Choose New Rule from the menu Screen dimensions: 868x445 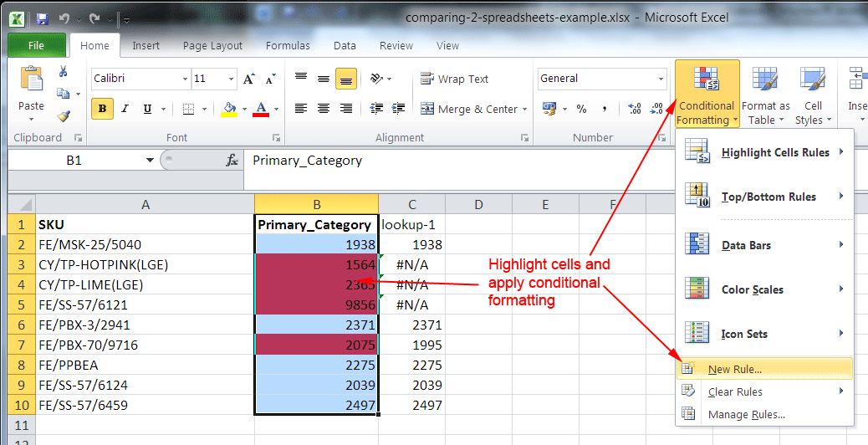tap(734, 369)
